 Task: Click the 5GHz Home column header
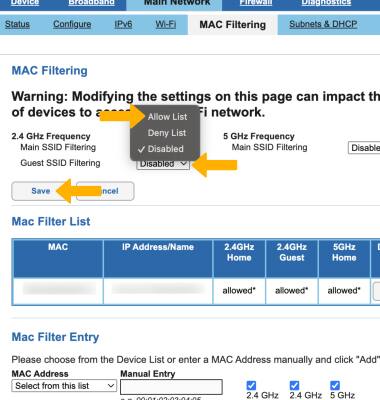tap(344, 258)
